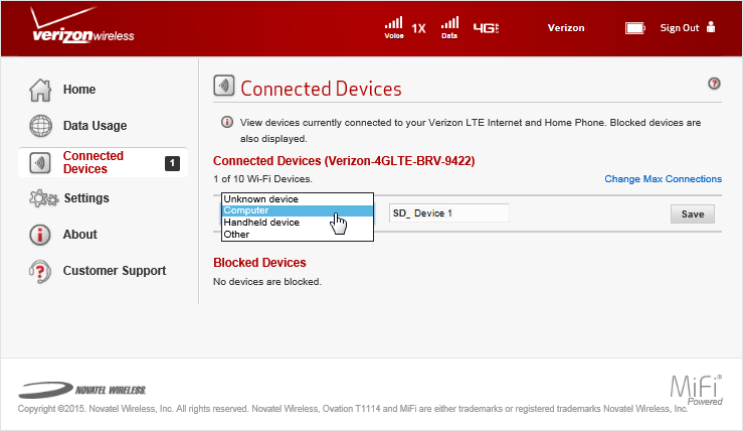Click the 1X network indicator

(x=418, y=28)
